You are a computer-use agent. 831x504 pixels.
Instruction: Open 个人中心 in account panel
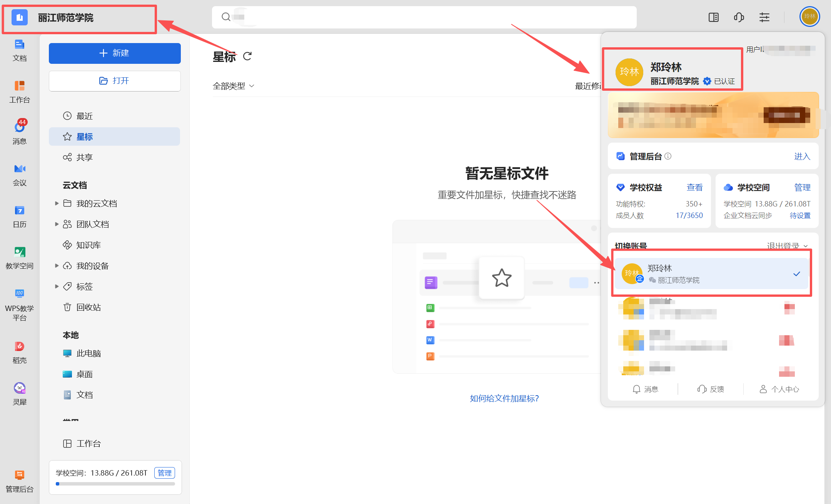click(779, 389)
